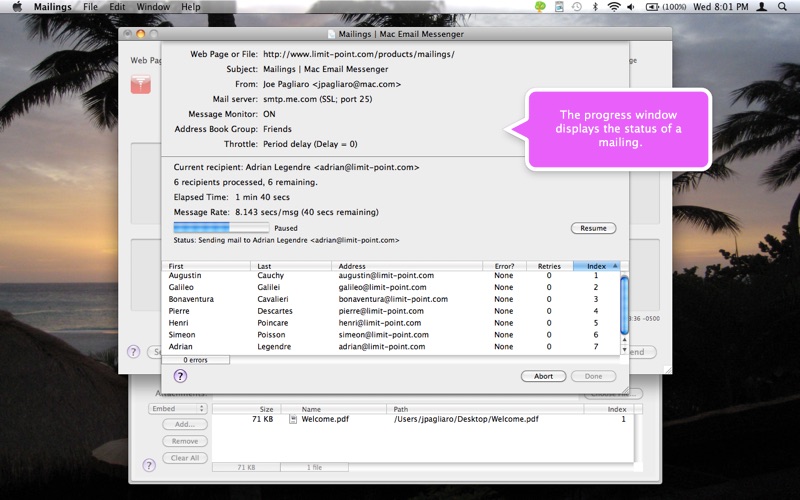Click address galileo@limit-point.com

pyautogui.click(x=382, y=287)
